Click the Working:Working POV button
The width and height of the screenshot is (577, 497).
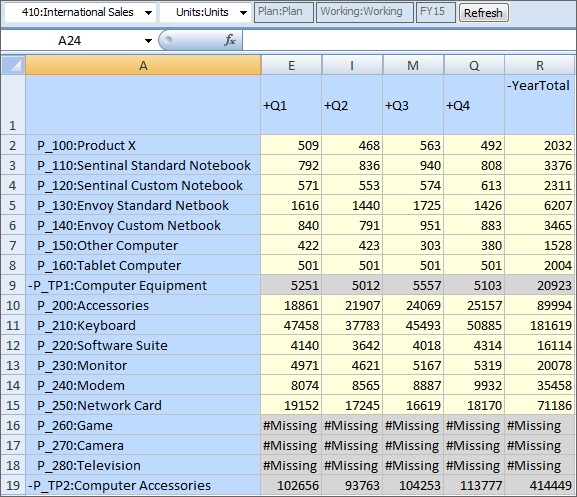(x=365, y=12)
